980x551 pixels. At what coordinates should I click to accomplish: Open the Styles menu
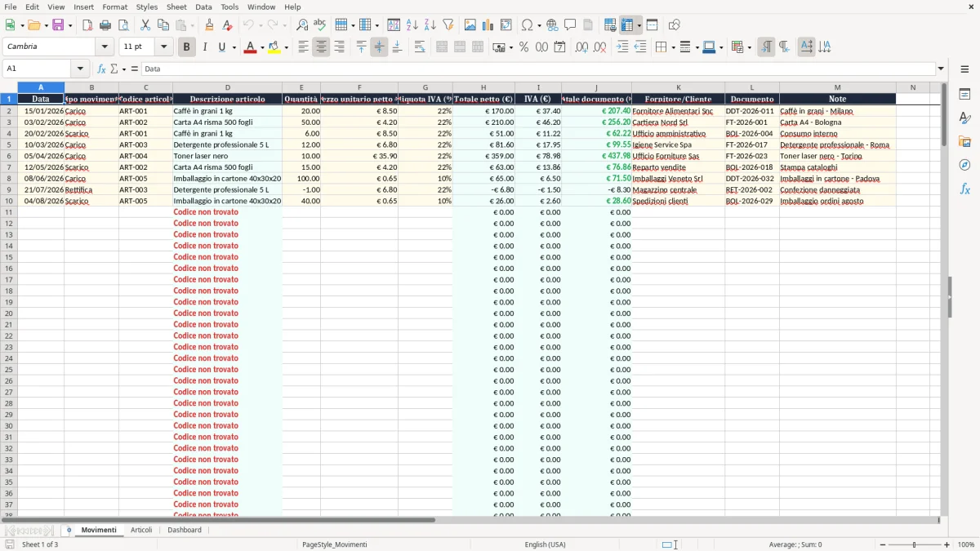click(x=147, y=7)
